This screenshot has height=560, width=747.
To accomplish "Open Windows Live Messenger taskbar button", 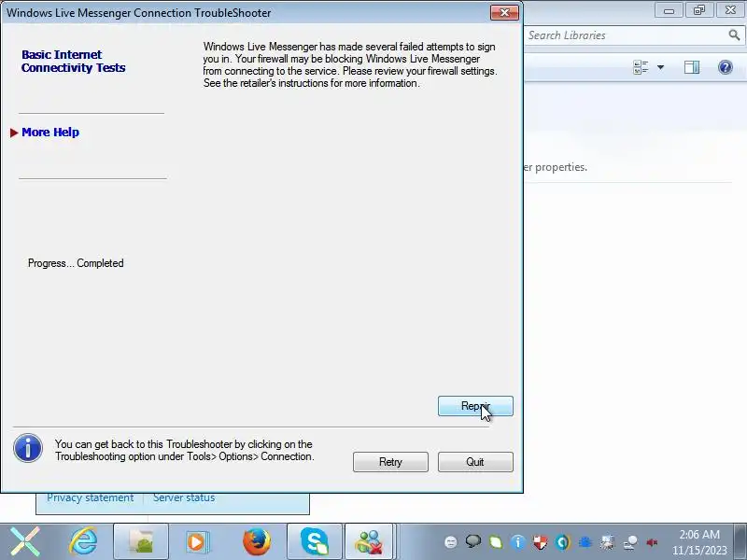I will 369,541.
